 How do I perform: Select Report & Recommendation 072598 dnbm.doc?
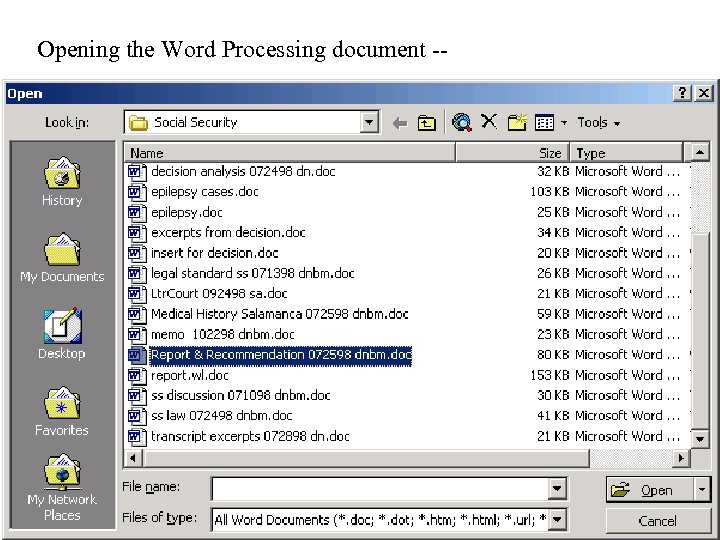tap(281, 355)
